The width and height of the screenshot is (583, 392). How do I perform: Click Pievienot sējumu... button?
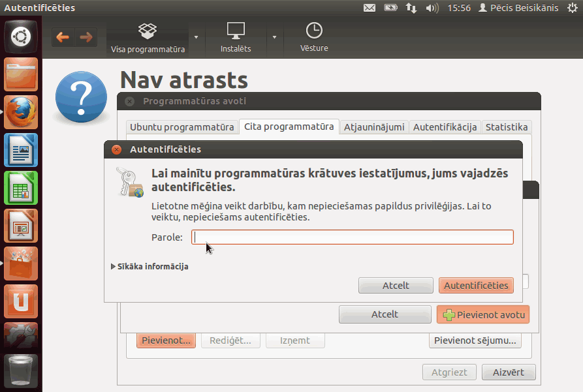(x=475, y=340)
